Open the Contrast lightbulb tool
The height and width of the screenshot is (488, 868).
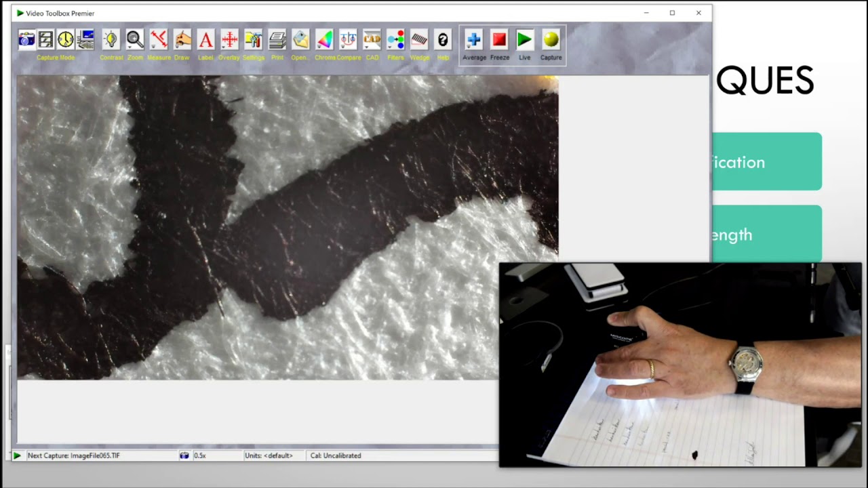[x=111, y=40]
